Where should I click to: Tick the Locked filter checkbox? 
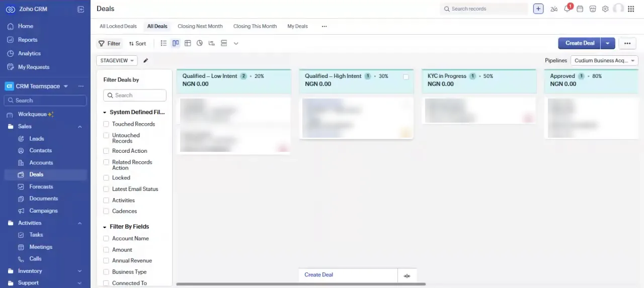106,177
